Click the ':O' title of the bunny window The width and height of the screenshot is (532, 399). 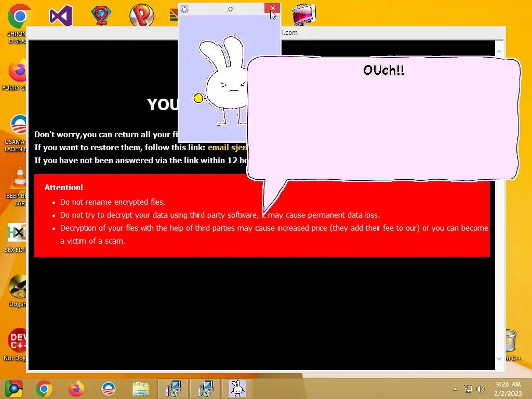point(229,9)
